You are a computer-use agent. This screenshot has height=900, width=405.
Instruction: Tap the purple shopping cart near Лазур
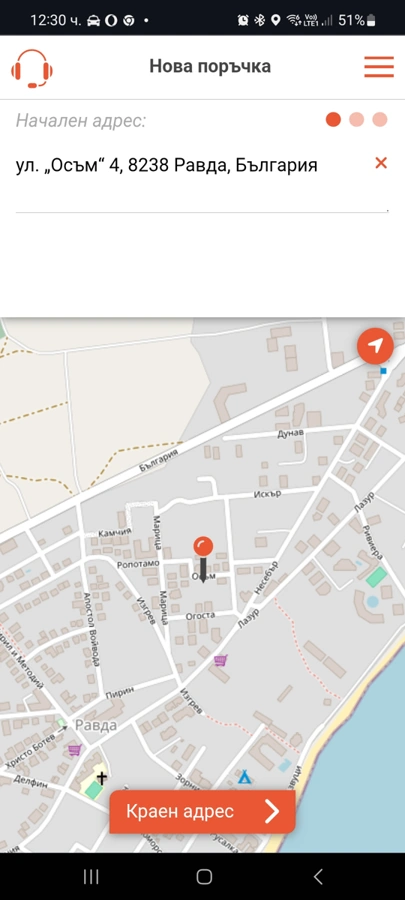(x=220, y=661)
